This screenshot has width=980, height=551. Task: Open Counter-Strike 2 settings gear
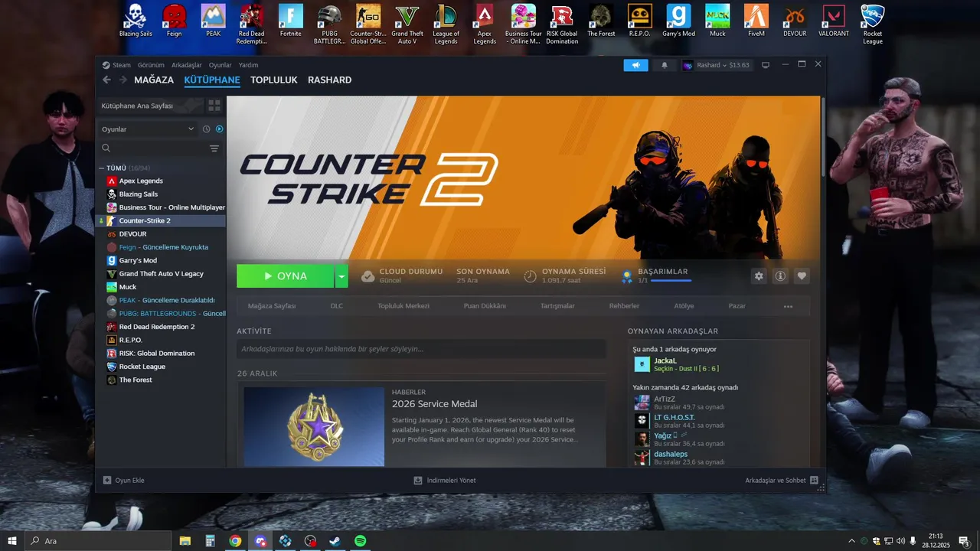click(x=759, y=276)
